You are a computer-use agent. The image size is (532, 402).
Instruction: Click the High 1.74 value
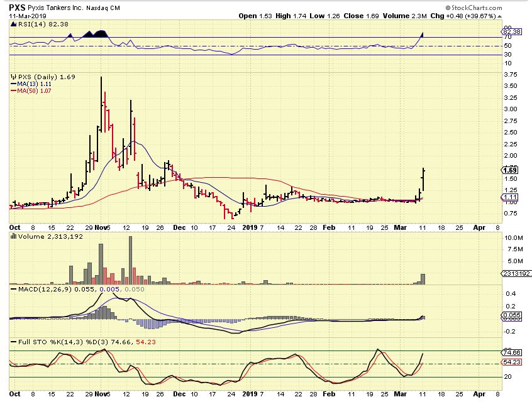(291, 16)
